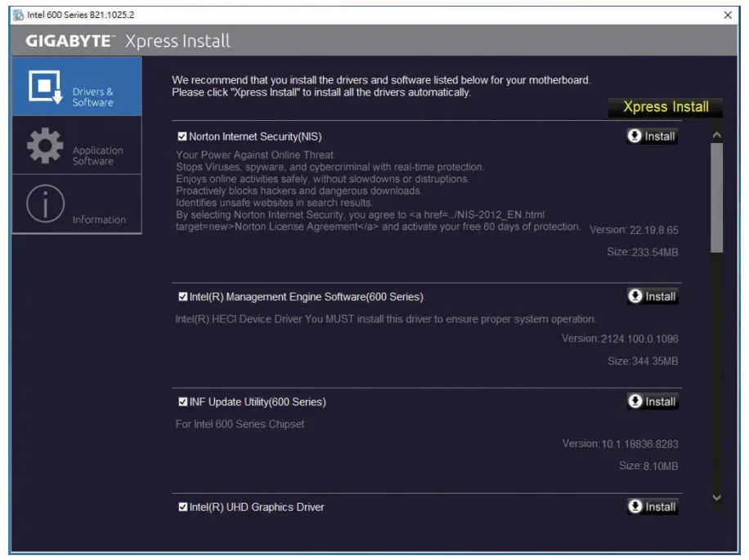
Task: Click the scrollbar up arrow
Action: pos(716,136)
